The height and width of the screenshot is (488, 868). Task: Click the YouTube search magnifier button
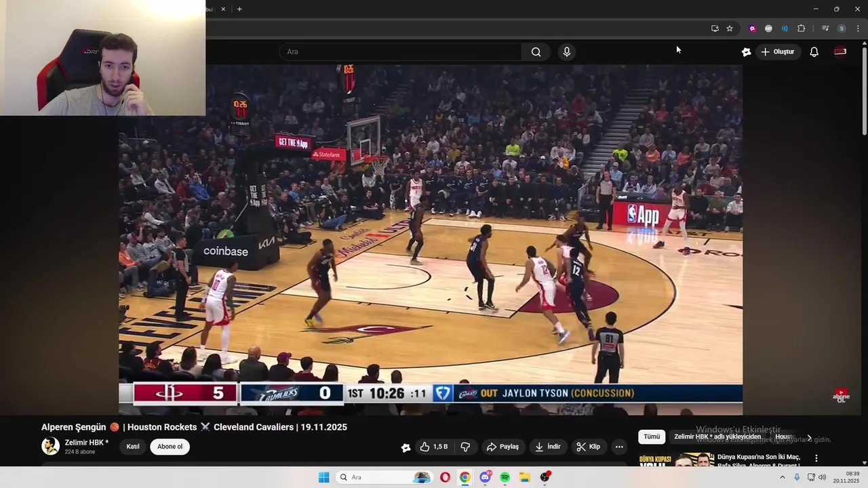pyautogui.click(x=536, y=52)
